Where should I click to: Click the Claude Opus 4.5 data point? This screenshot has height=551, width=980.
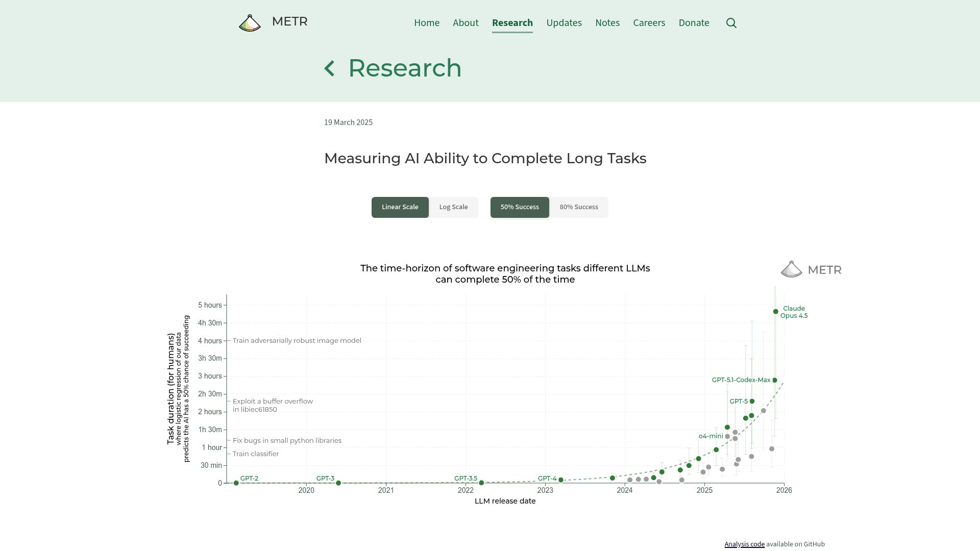(776, 312)
